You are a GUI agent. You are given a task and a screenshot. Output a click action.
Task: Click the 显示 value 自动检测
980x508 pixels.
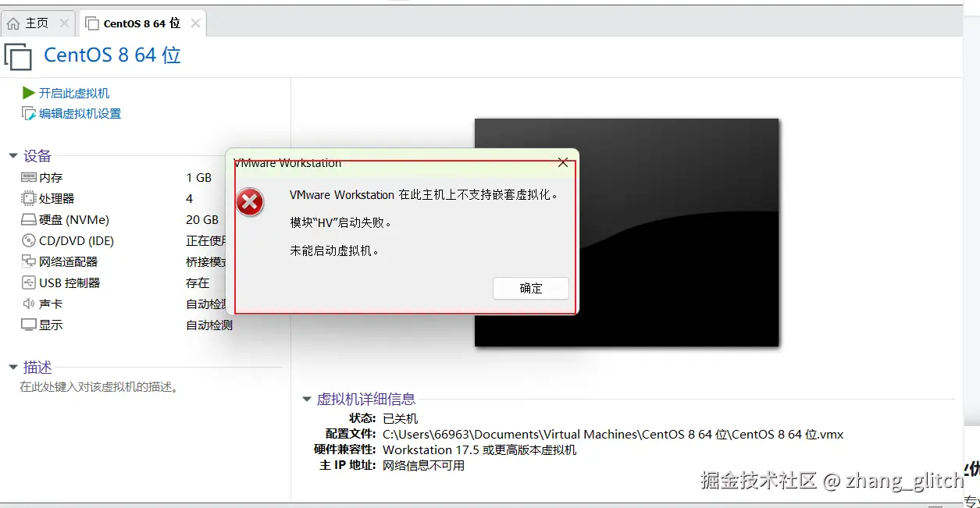(209, 325)
